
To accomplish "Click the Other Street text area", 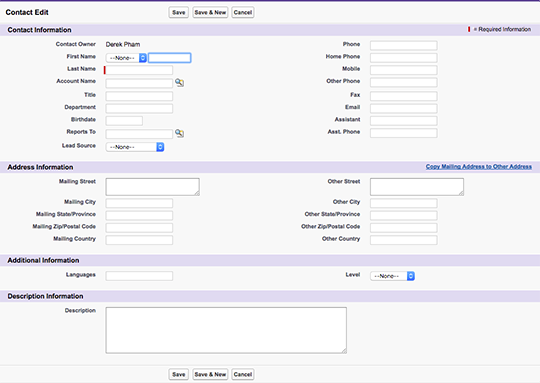I will pos(417,187).
